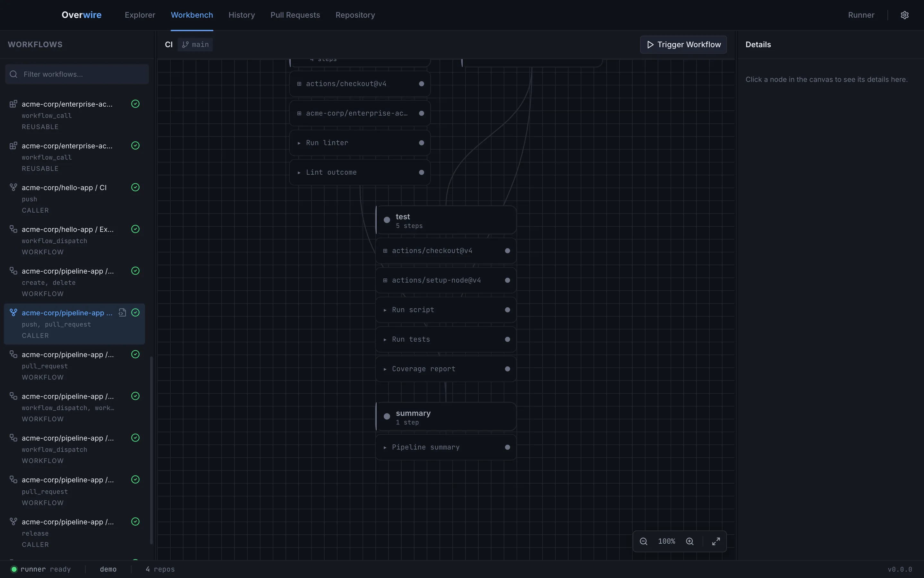Screen dimensions: 924x578
Task: Click the zoom in magnifier icon
Action: coord(689,541)
